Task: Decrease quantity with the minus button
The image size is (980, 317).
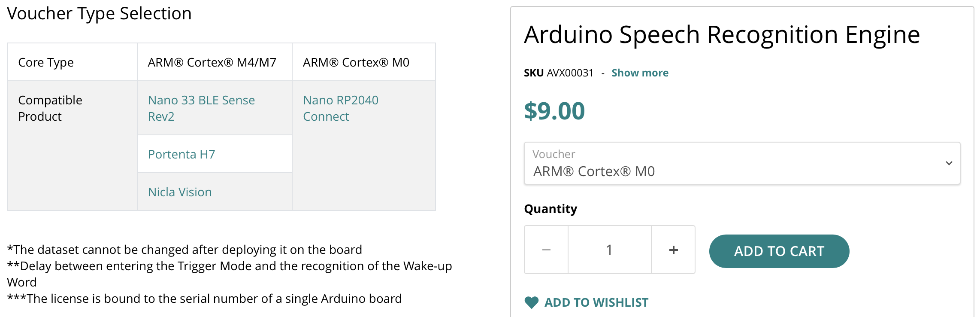Action: 546,250
